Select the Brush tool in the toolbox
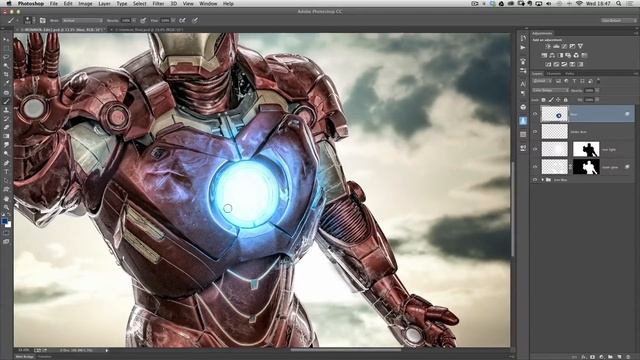Screen dimensions: 640x360 coord(6,101)
